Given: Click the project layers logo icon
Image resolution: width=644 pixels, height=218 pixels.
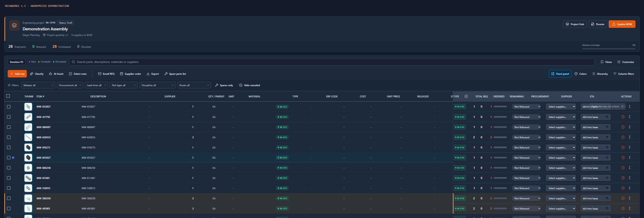Looking at the screenshot, I should pyautogui.click(x=14, y=25).
